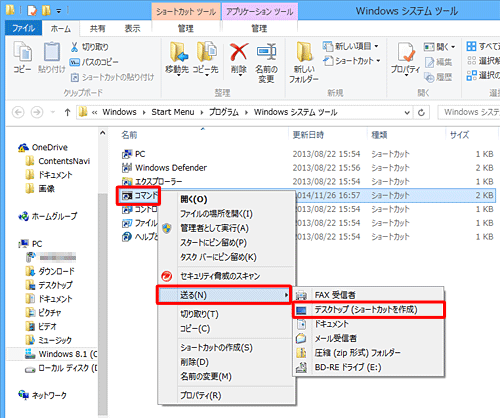The width and height of the screenshot is (500, 418).
Task: Click the 移動先 move-to folder icon
Action: pos(178,52)
